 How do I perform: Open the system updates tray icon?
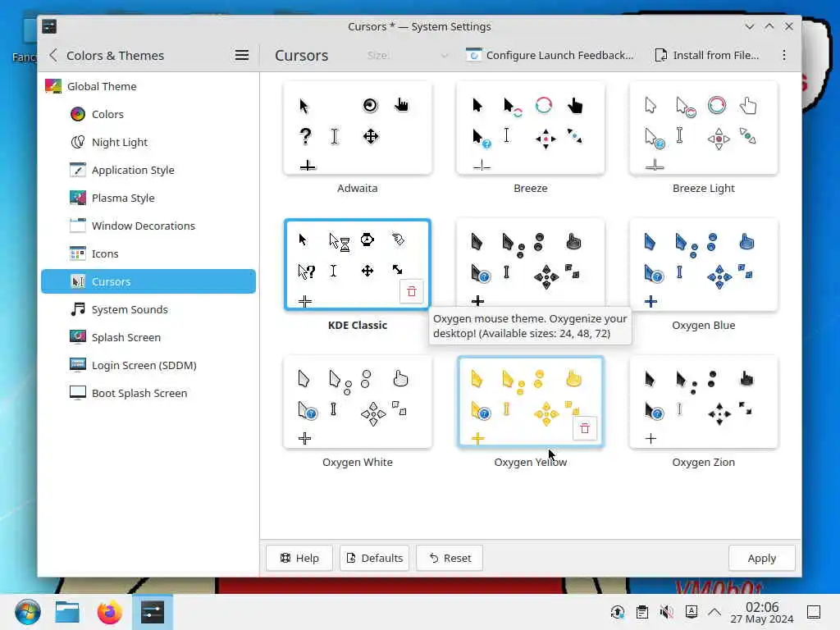617,612
